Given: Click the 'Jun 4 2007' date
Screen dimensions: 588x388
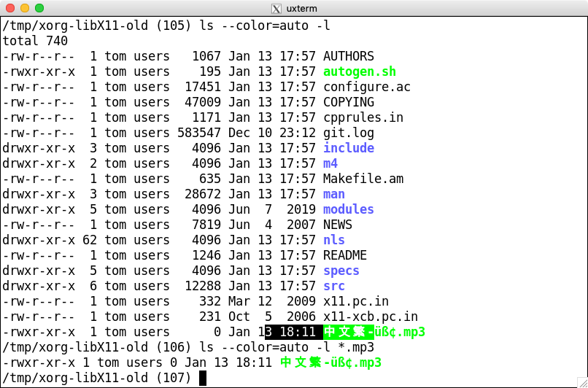Looking at the screenshot, I should point(272,225).
